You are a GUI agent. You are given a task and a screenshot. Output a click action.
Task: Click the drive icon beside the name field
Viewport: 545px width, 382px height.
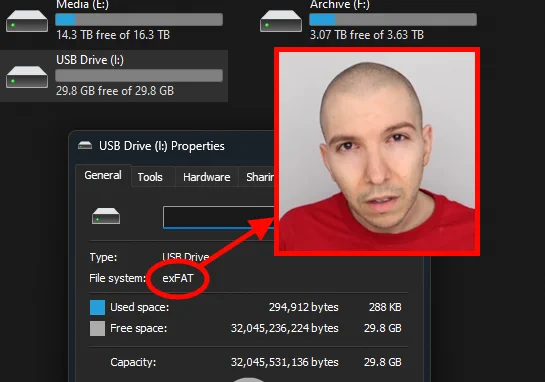coord(106,216)
